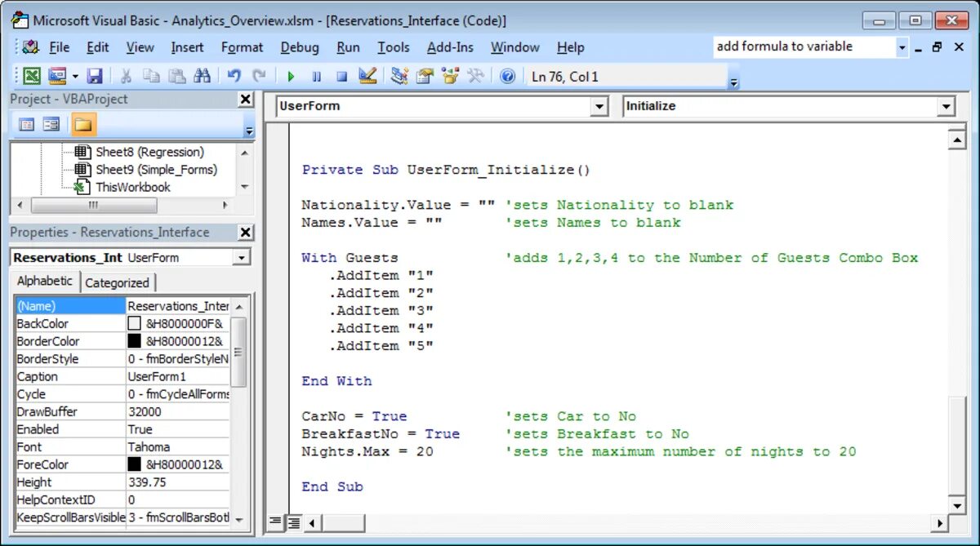Toggle Folders icon in Project pane
The image size is (980, 546).
coord(83,125)
